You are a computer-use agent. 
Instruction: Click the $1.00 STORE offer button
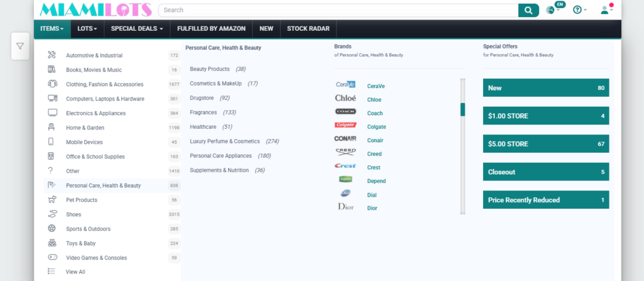coord(546,116)
